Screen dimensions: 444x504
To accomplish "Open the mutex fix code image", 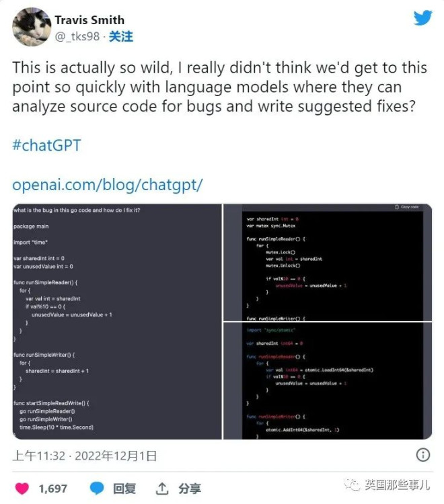I will (328, 262).
